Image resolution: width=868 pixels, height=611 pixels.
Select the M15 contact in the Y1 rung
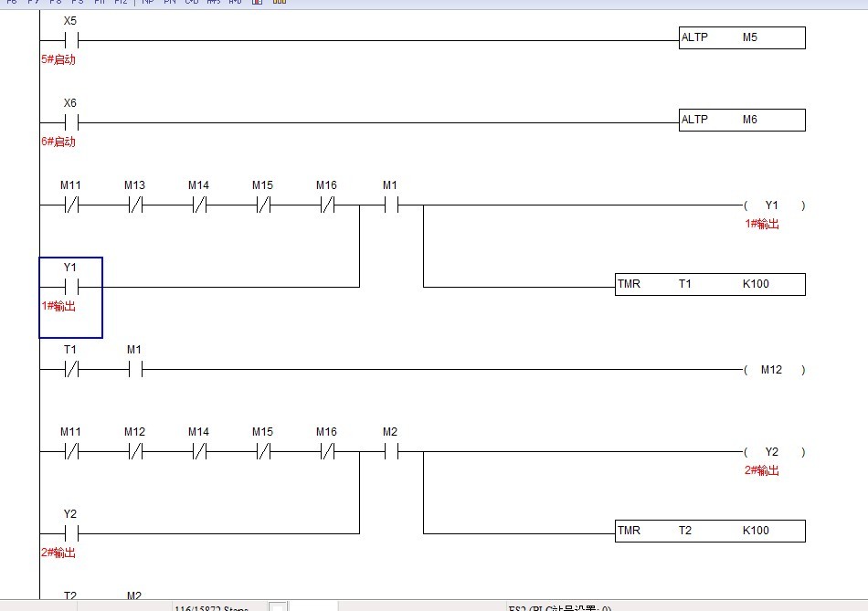tap(262, 205)
